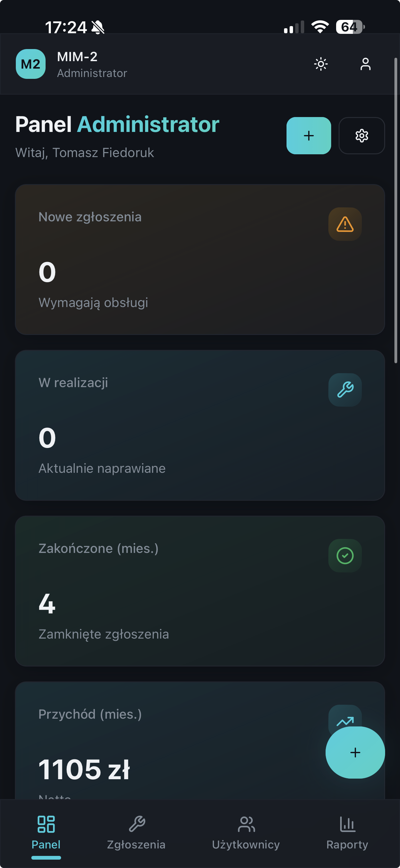
Task: Open the user profile icon
Action: click(x=365, y=64)
